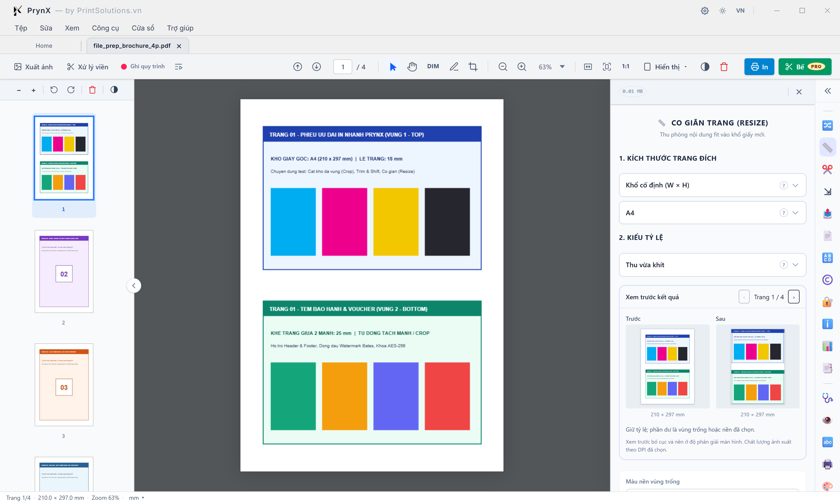Viewport: 840px width, 504px height.
Task: Open the padlock security sidebar tool
Action: click(827, 302)
